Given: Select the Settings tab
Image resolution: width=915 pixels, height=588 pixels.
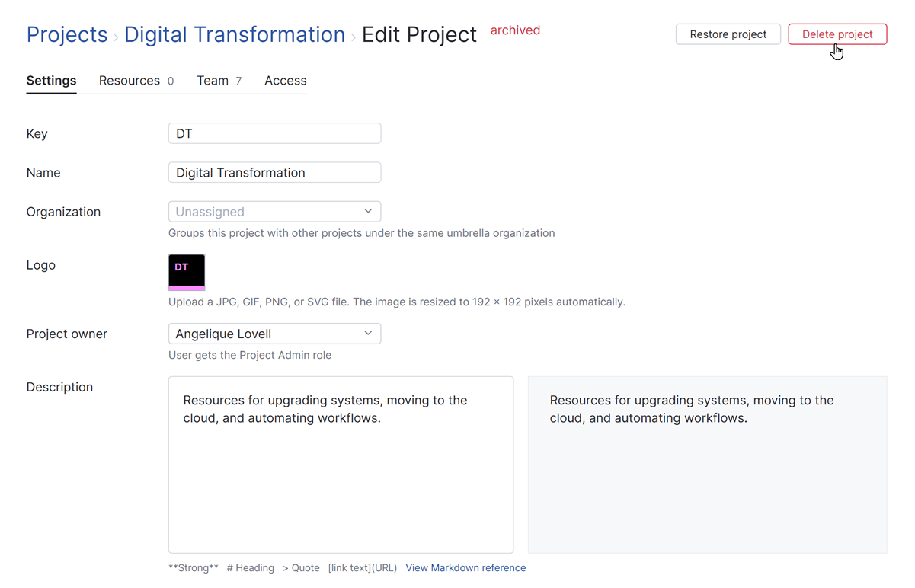Looking at the screenshot, I should pos(51,81).
